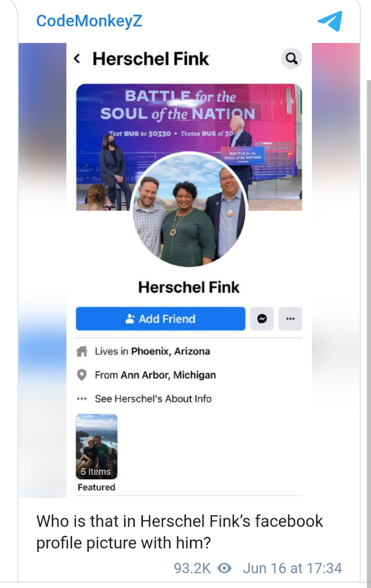
Task: Open Messenger chat icon button
Action: pyautogui.click(x=262, y=319)
